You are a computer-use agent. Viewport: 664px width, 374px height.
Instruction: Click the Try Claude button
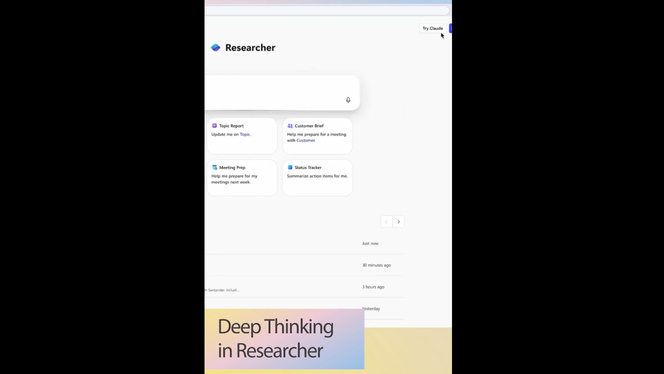pyautogui.click(x=432, y=28)
